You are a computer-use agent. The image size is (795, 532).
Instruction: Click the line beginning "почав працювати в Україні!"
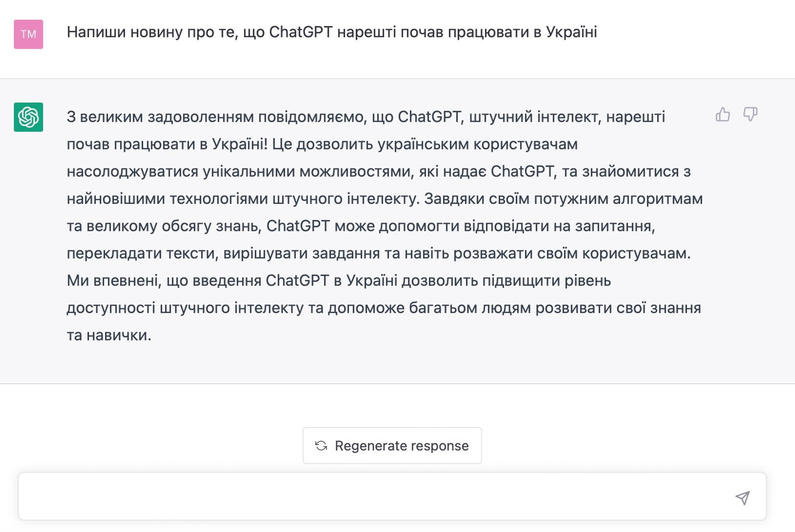[x=322, y=144]
